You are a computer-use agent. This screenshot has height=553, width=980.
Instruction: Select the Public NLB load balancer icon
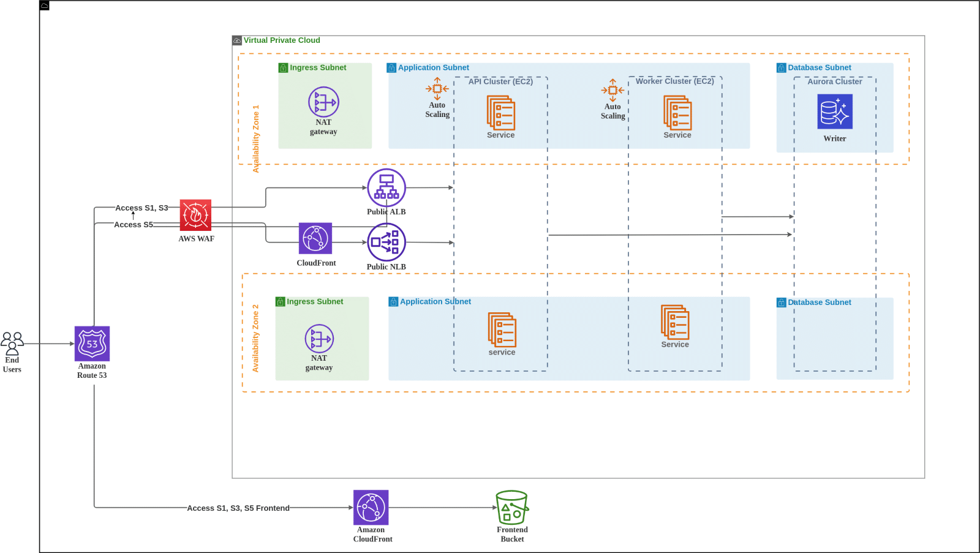(x=386, y=243)
